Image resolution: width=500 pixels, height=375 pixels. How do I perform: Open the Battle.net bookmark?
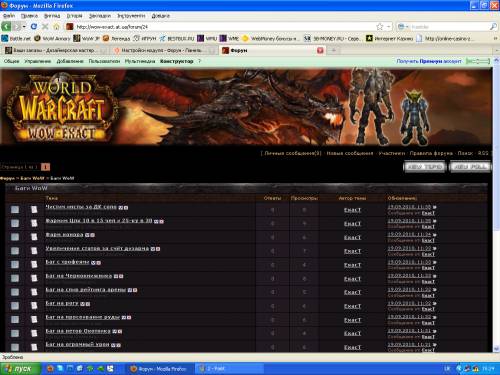(16, 38)
